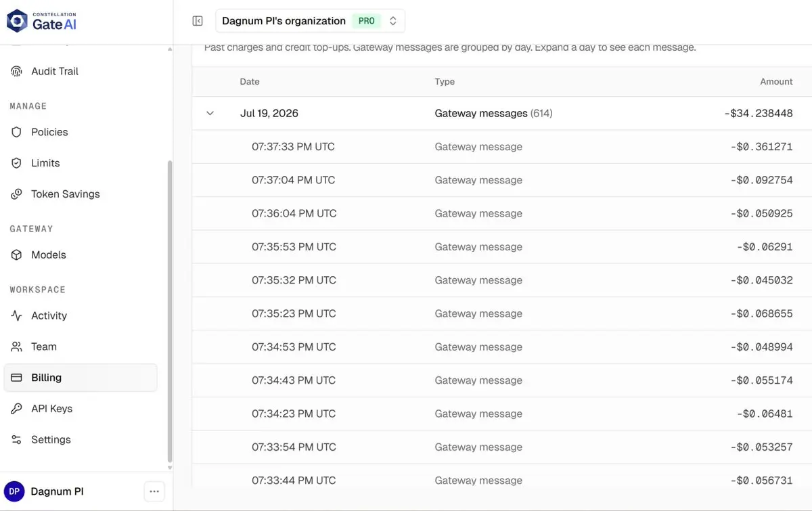The image size is (812, 511).
Task: Click the sidebar vertical scrollbar
Action: point(170,311)
